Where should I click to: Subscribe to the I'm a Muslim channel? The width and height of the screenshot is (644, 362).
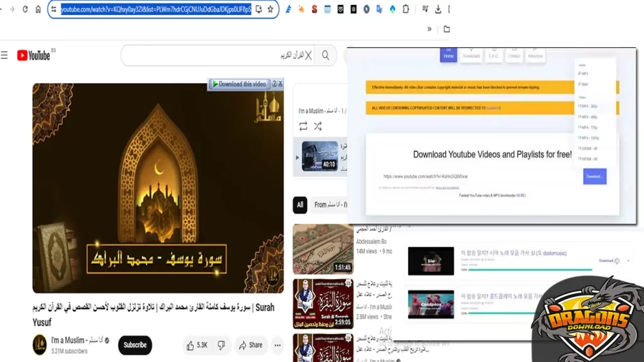pos(135,345)
